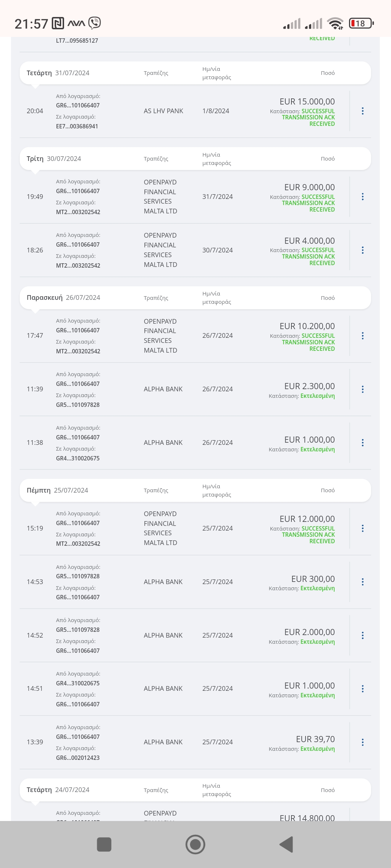Image resolution: width=391 pixels, height=868 pixels.
Task: Open three-dot menu for EUR 9.000,00 transfer
Action: click(x=362, y=197)
